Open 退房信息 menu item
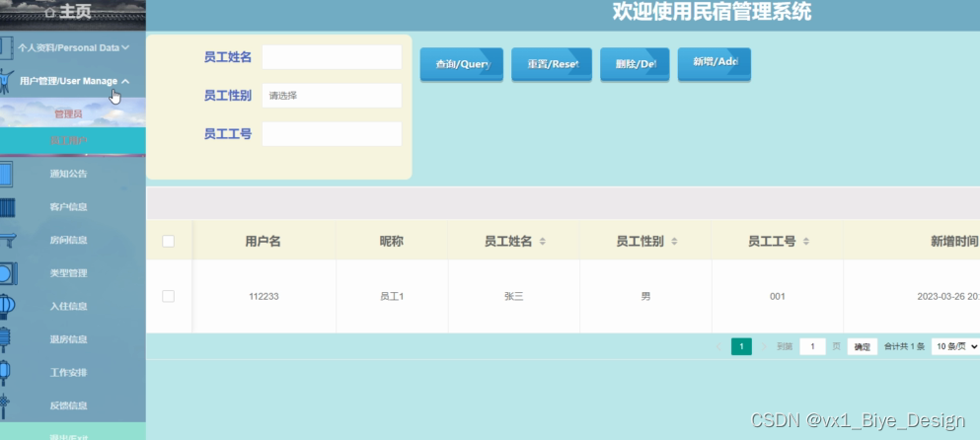This screenshot has width=980, height=440. pos(68,339)
